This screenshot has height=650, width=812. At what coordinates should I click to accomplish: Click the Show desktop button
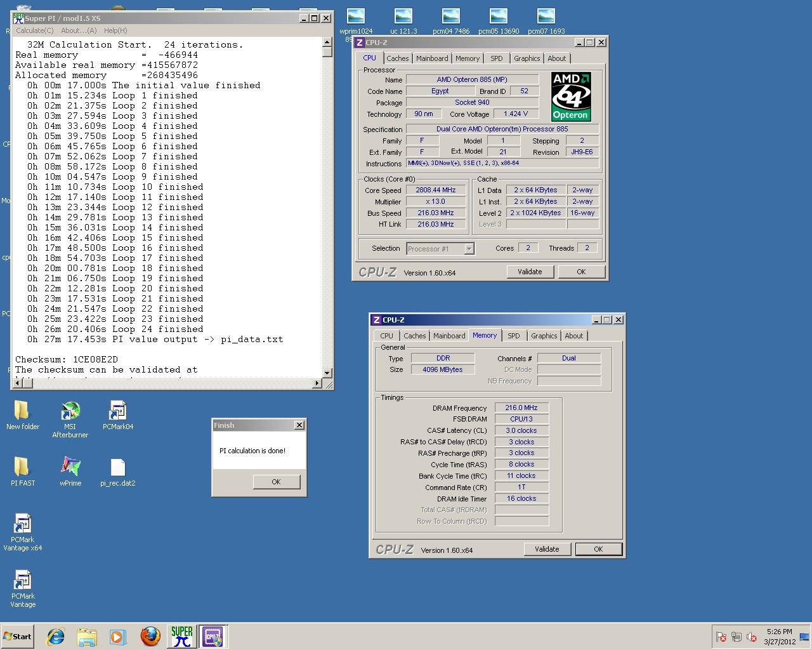click(804, 637)
